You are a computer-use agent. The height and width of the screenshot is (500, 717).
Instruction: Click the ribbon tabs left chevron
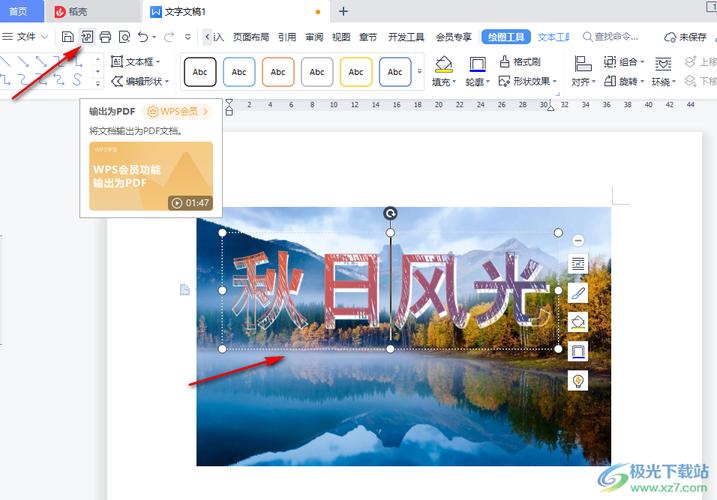207,37
